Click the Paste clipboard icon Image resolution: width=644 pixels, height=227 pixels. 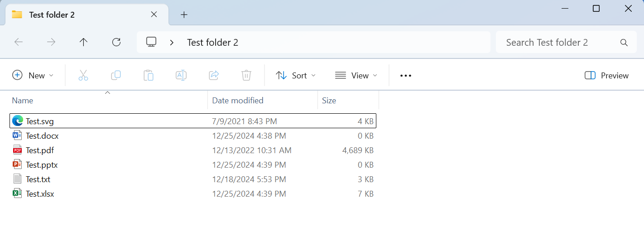point(149,76)
